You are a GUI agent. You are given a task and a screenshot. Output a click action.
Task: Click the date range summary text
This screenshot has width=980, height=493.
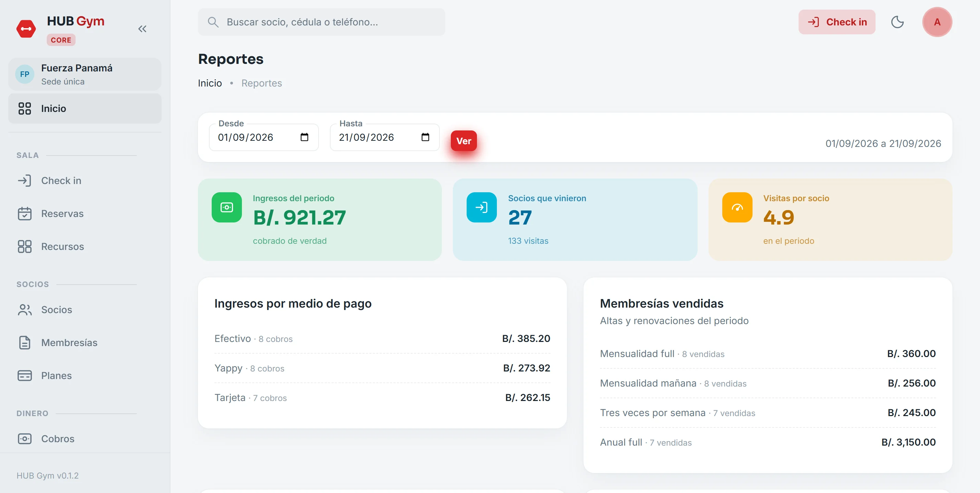tap(883, 144)
